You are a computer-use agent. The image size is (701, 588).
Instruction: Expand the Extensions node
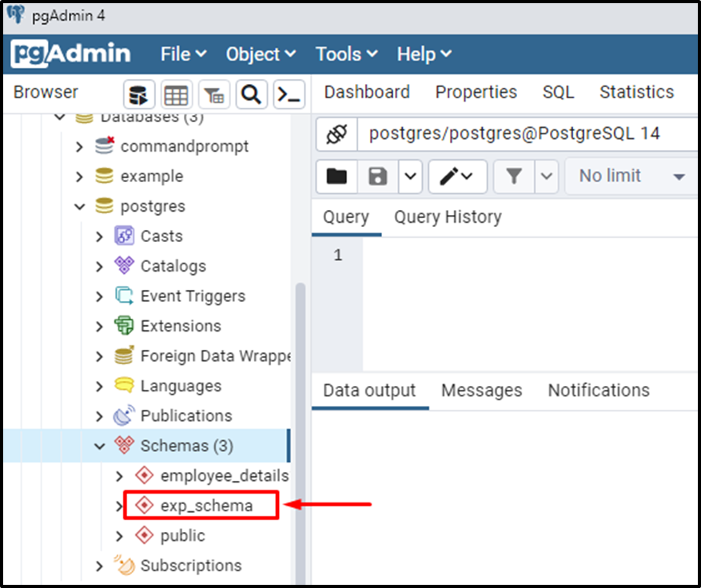(99, 326)
